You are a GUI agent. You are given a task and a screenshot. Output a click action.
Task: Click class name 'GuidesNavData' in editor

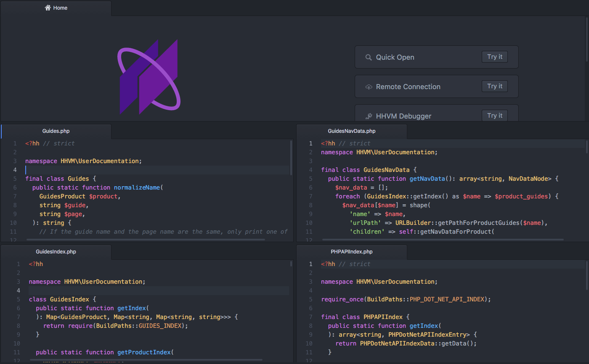click(387, 170)
